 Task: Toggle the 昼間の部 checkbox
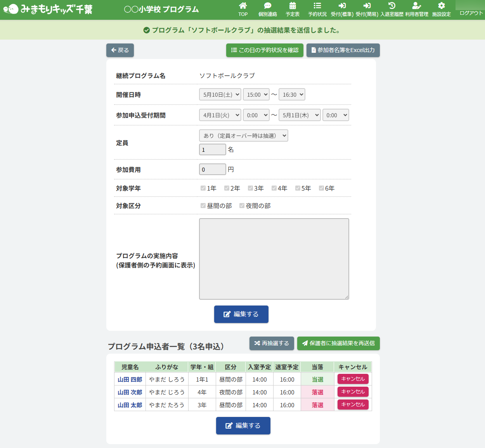[x=203, y=206]
